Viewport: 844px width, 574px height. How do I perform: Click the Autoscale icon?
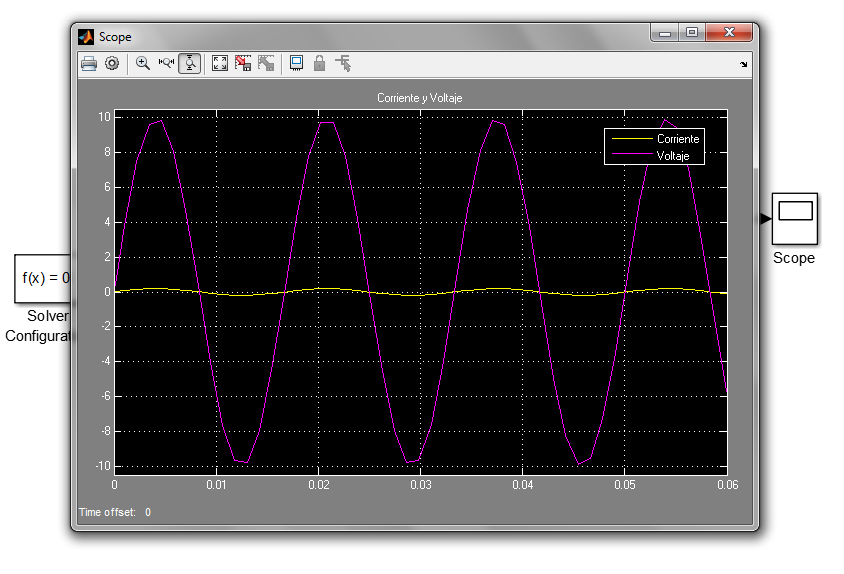tap(220, 64)
